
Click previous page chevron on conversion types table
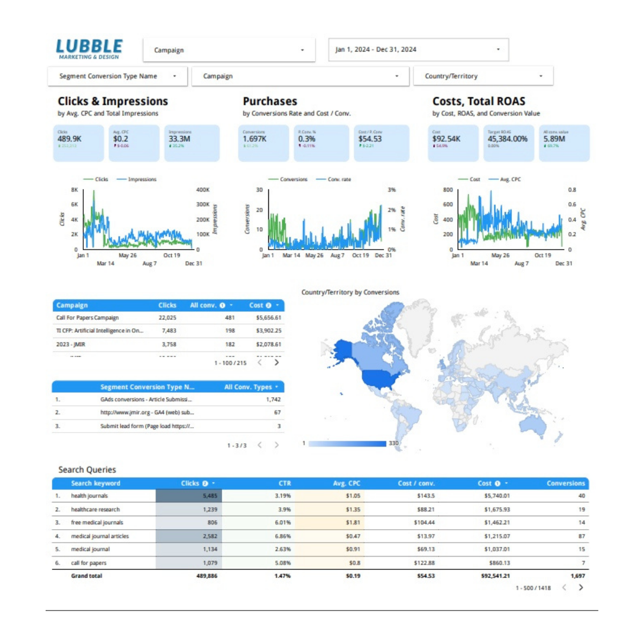tap(260, 445)
